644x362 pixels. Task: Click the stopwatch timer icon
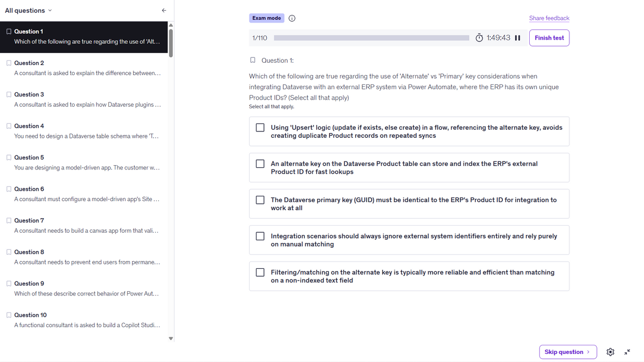[479, 38]
